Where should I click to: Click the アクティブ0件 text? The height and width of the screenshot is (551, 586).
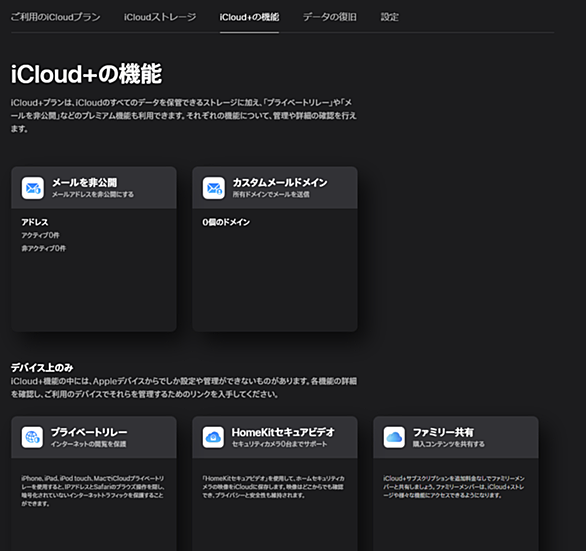tap(40, 235)
